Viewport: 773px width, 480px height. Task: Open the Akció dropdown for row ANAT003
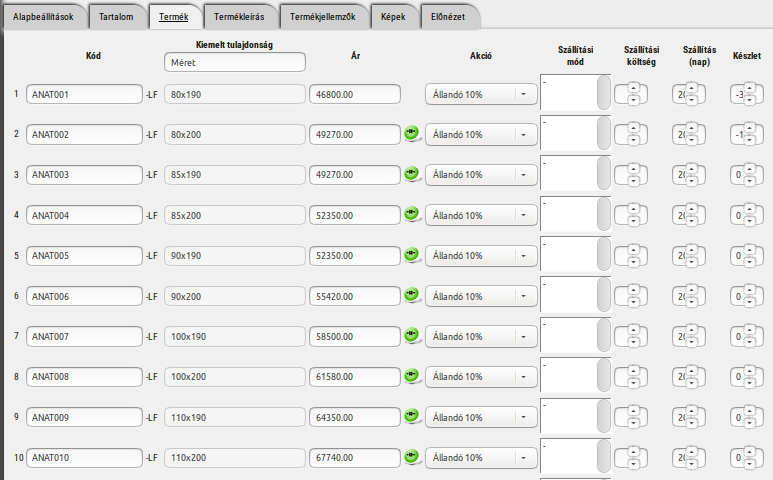pyautogui.click(x=481, y=175)
